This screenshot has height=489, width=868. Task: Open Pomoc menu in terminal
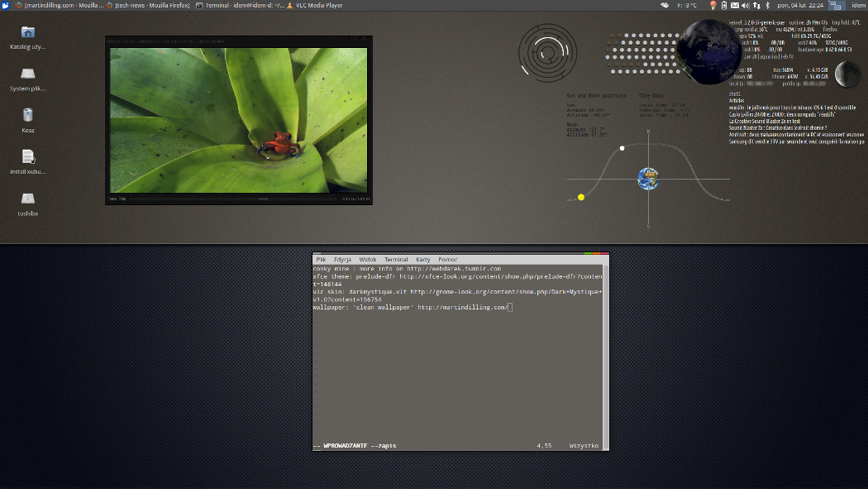448,259
